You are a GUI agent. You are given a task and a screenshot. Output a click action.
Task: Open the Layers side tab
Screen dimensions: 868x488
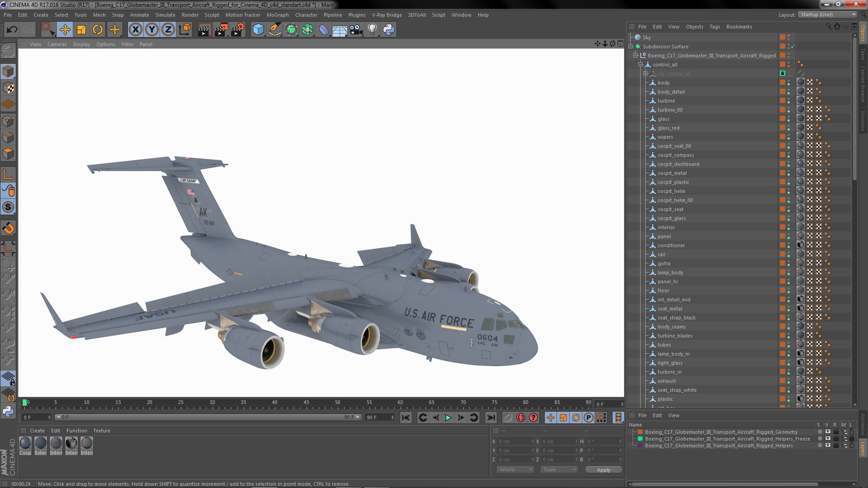pos(863,448)
